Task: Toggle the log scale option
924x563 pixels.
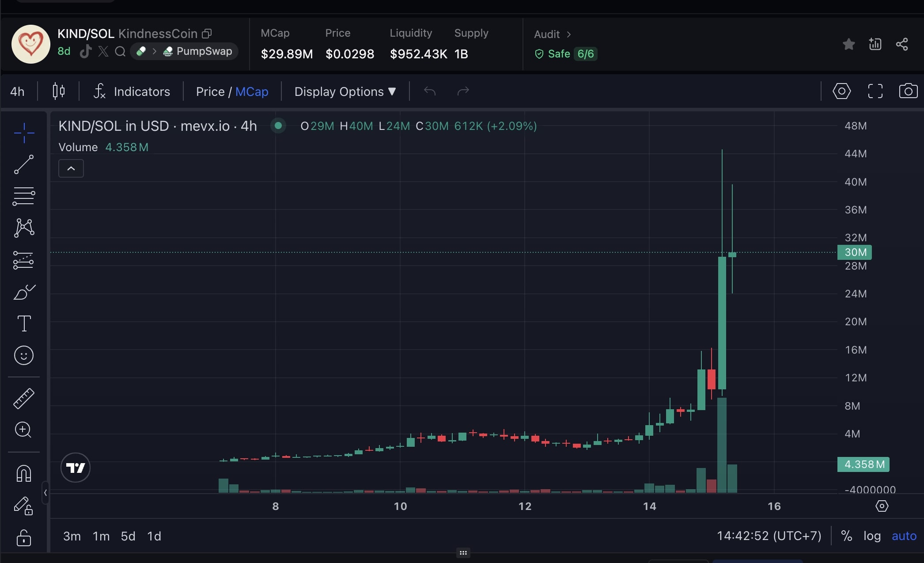Action: [x=872, y=536]
